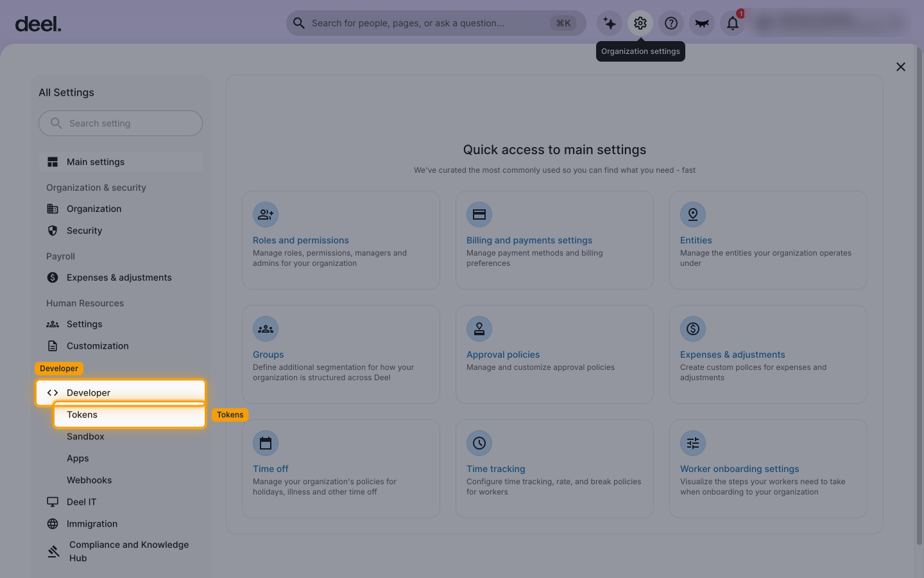This screenshot has width=924, height=578.
Task: Open Customization in sidebar
Action: 121,346
